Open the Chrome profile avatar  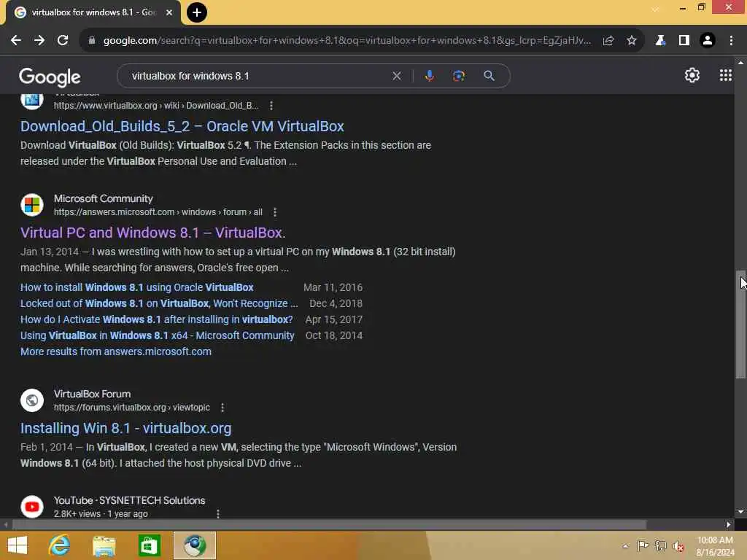(708, 41)
